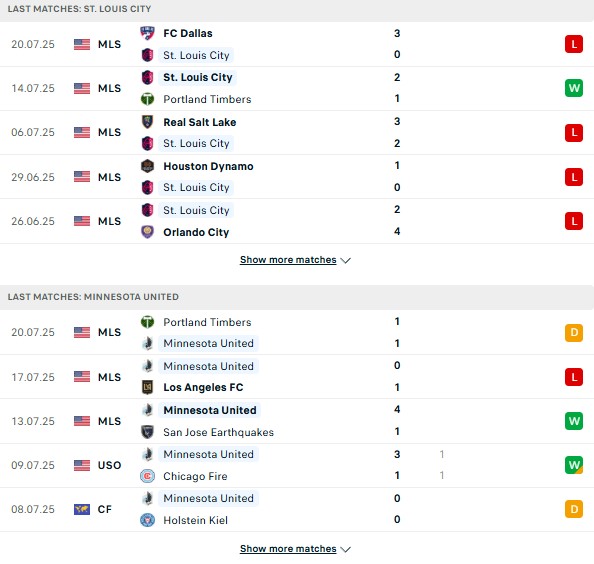The height and width of the screenshot is (564, 594).
Task: Click the Los Angeles FC logo
Action: pyautogui.click(x=147, y=387)
